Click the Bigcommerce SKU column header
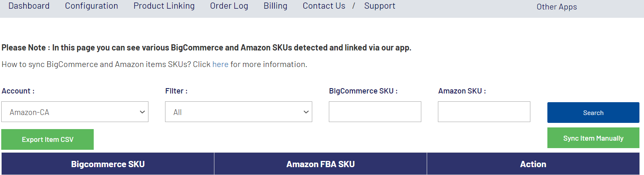Viewport: 644px width, 175px height. coord(108,164)
